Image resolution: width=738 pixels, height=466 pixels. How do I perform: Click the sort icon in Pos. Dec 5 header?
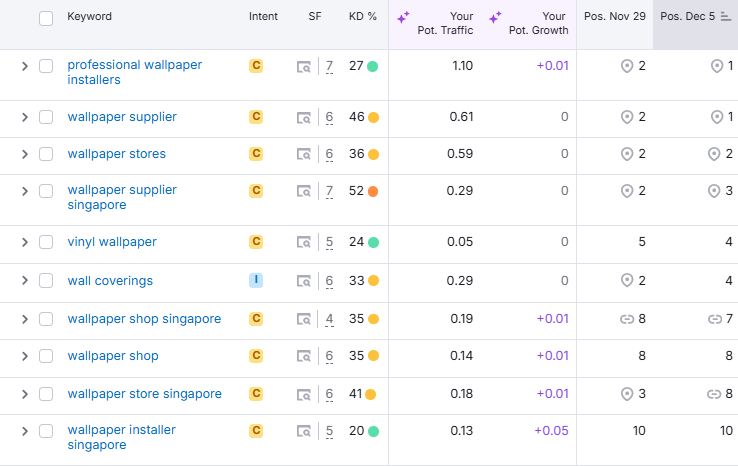point(725,18)
